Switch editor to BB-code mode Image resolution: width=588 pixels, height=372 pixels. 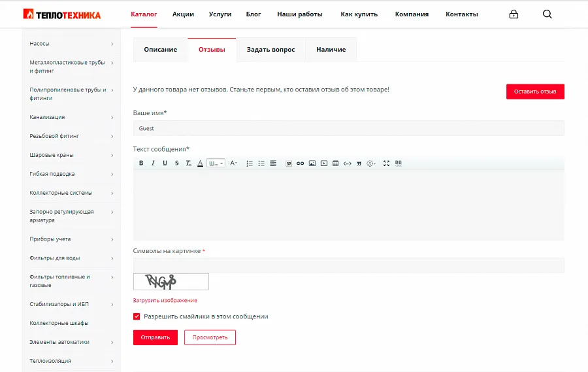click(399, 163)
